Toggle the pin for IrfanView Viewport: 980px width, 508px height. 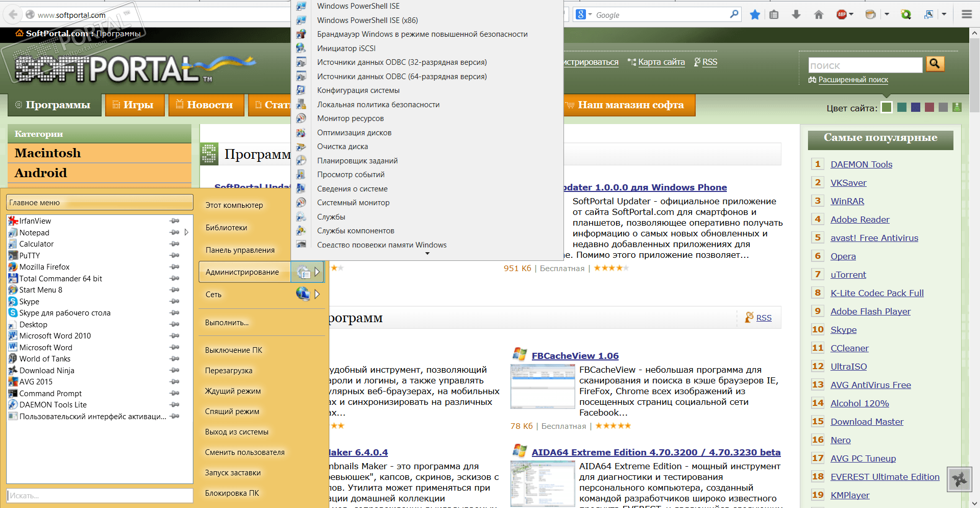coord(175,221)
